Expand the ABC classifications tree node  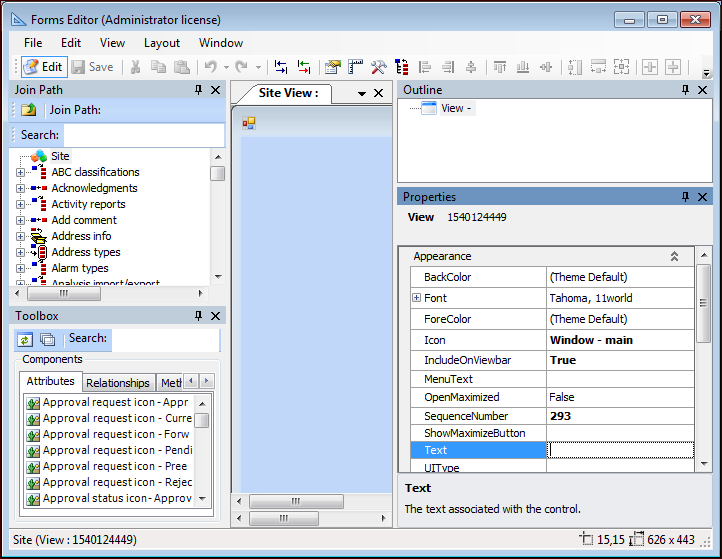tap(20, 172)
